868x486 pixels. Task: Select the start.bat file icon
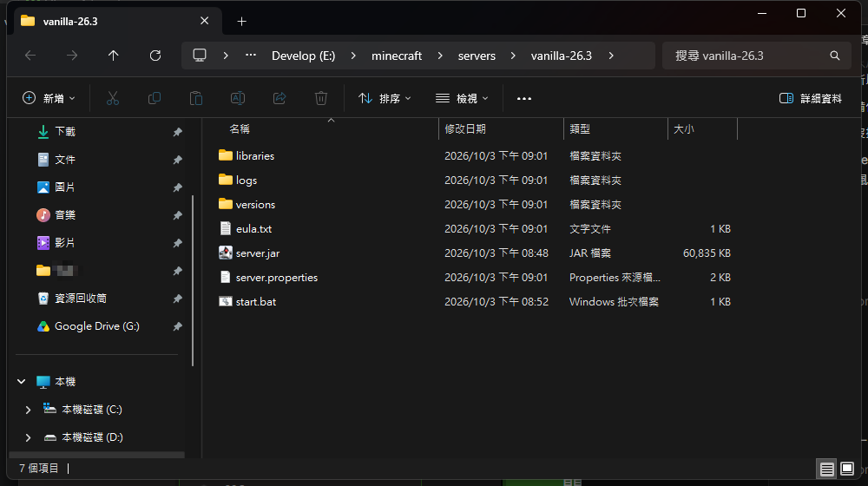pyautogui.click(x=226, y=302)
